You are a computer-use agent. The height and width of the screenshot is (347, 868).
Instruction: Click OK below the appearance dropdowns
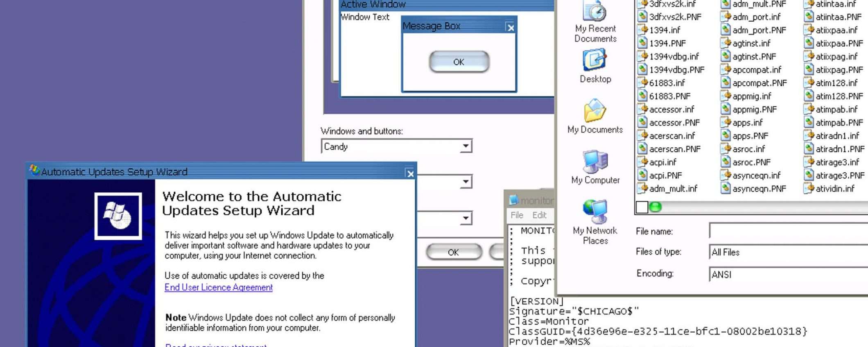454,252
